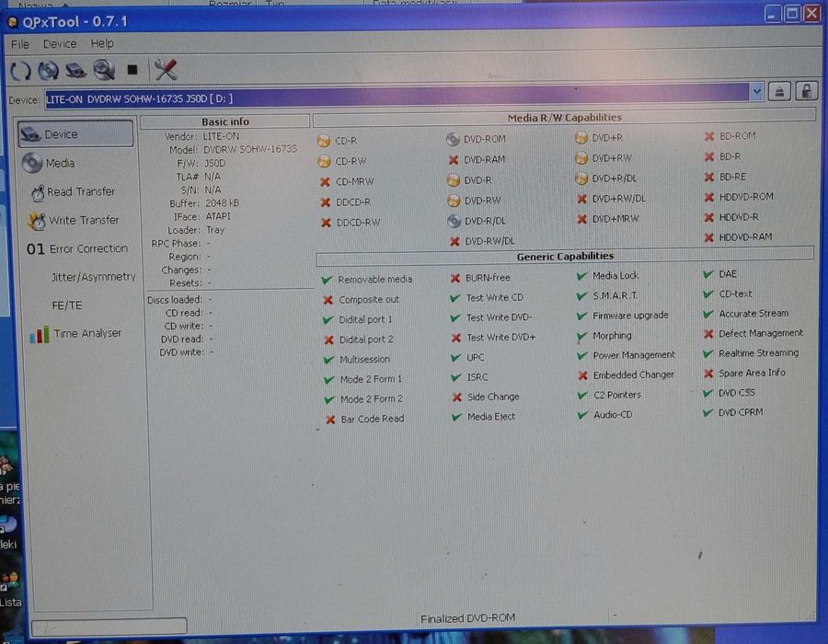Click the disc media info toolbar icon
The width and height of the screenshot is (828, 644).
coord(49,70)
